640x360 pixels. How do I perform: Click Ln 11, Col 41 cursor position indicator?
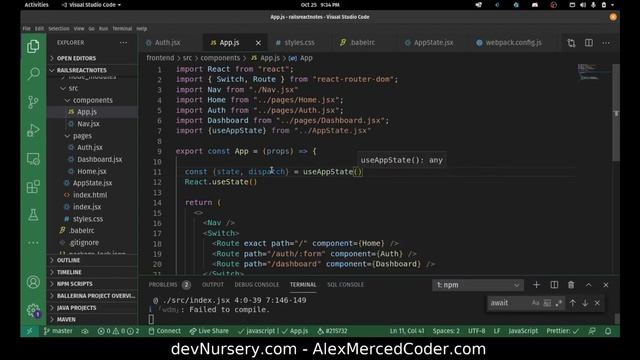(x=407, y=331)
